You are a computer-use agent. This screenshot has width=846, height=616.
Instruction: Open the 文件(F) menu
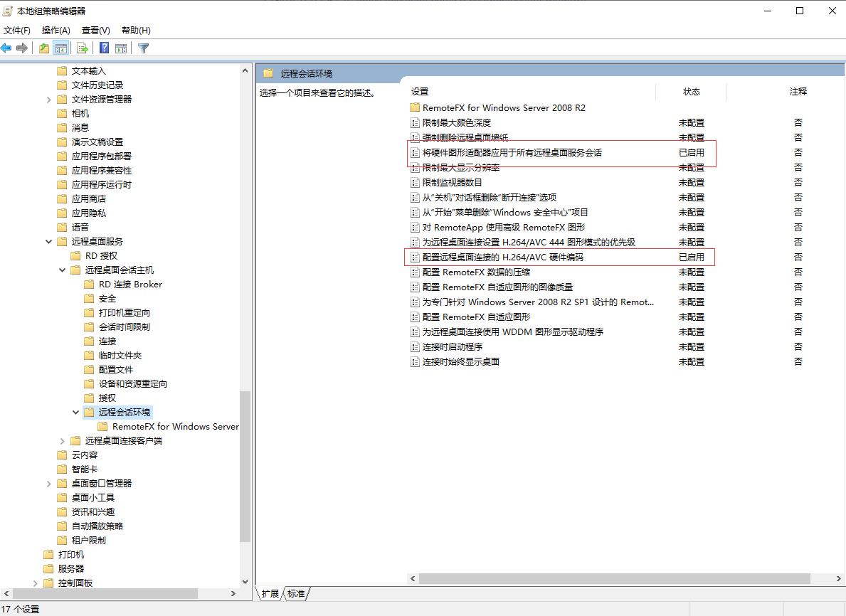coord(17,30)
